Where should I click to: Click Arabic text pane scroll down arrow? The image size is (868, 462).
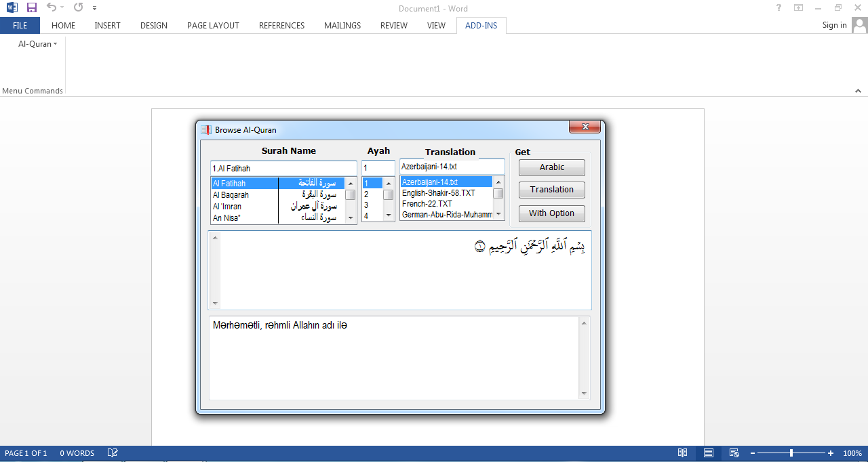(x=215, y=303)
